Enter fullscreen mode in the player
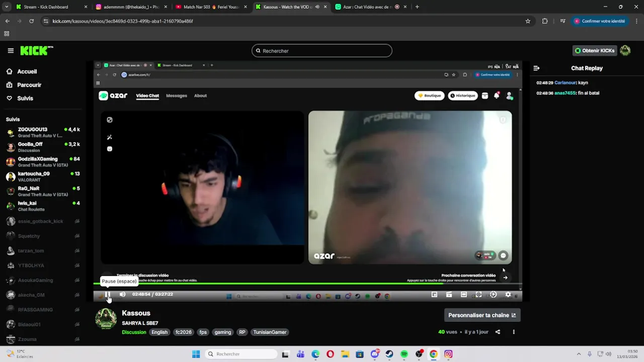The width and height of the screenshot is (644, 362). click(x=478, y=295)
